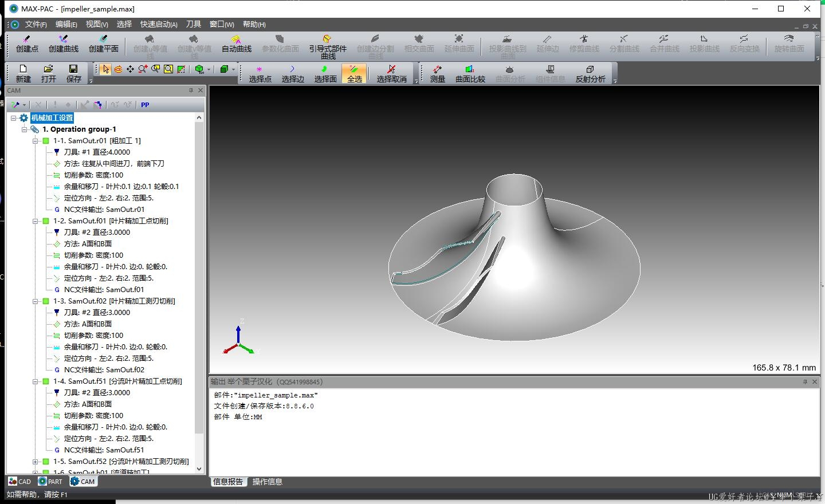Open the 文件(F) menu

tap(36, 24)
